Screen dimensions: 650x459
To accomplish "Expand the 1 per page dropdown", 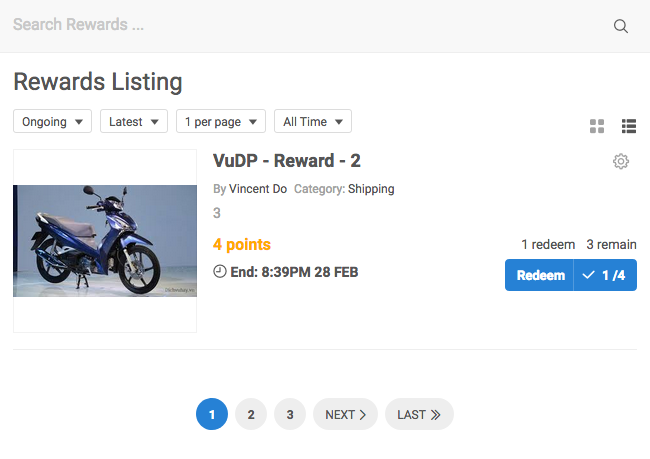I will (221, 122).
